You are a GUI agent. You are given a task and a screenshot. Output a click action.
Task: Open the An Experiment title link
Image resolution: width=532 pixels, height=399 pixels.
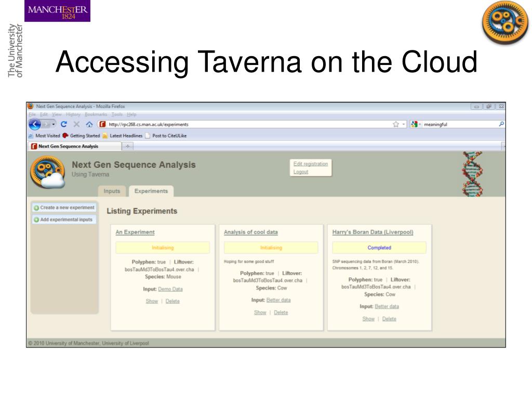(135, 232)
